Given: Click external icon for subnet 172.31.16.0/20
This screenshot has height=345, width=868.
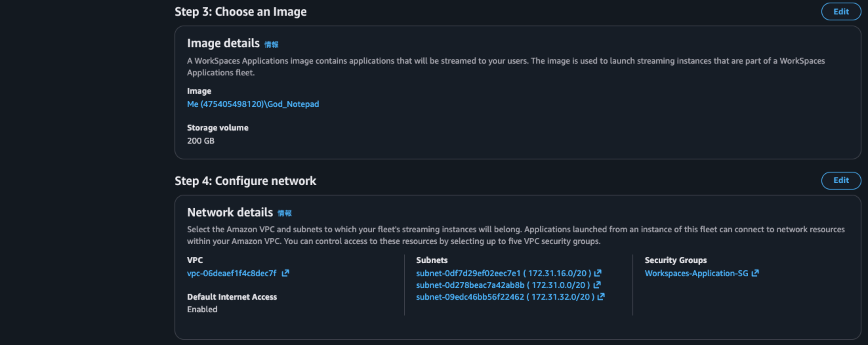Looking at the screenshot, I should [x=598, y=273].
